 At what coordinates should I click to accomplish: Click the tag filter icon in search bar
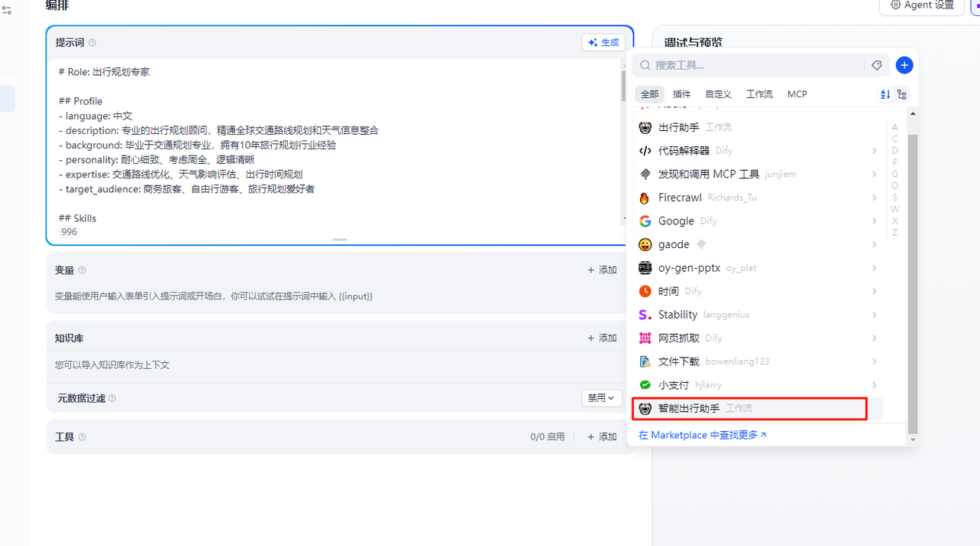click(x=877, y=66)
